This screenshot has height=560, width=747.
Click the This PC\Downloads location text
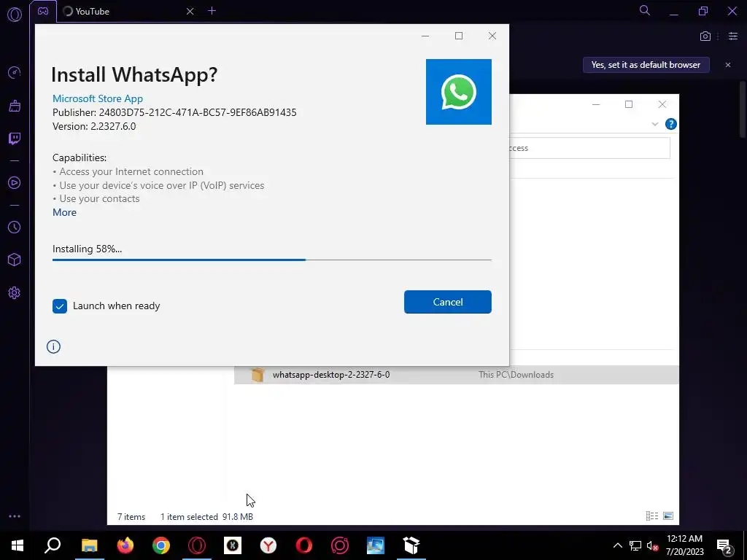516,375
